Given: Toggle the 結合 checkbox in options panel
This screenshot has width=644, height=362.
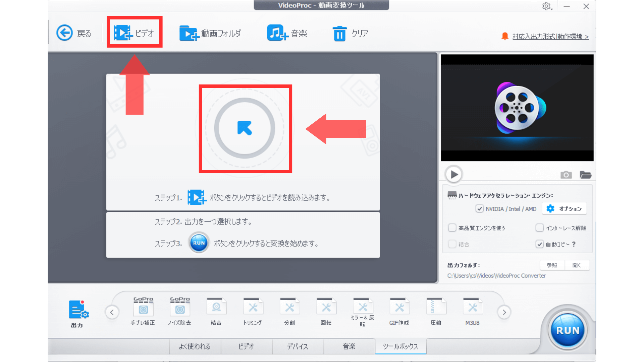Looking at the screenshot, I should 452,244.
